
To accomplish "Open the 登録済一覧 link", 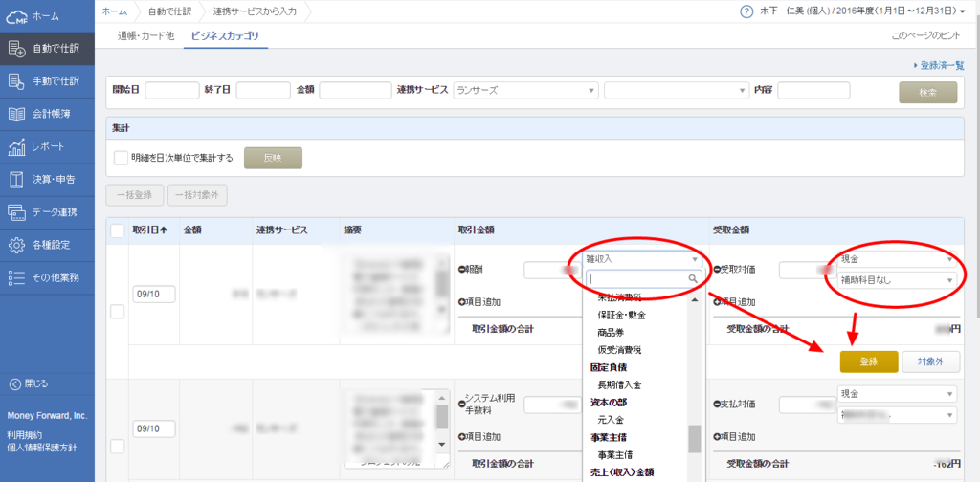I will click(939, 65).
